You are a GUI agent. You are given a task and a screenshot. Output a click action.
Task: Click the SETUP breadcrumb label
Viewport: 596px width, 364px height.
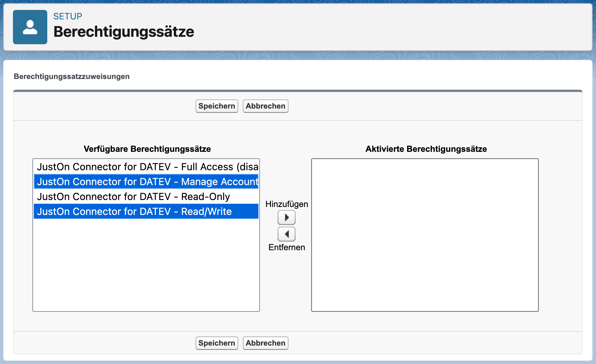click(x=68, y=16)
